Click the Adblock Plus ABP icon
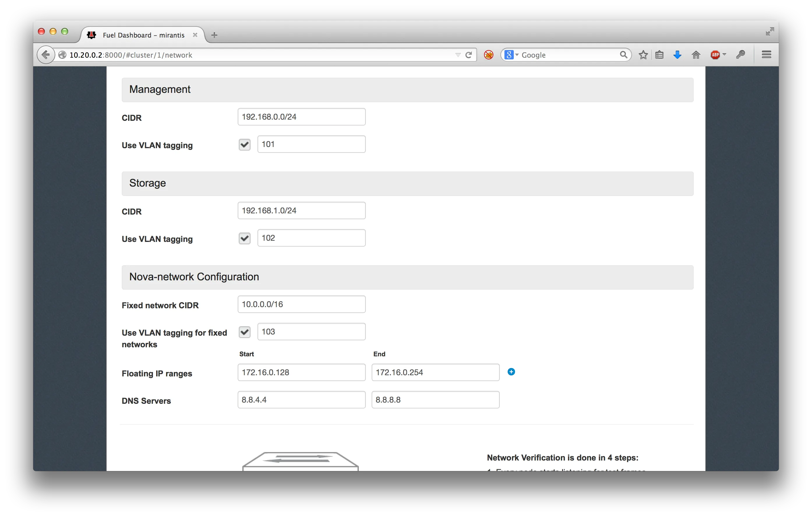The width and height of the screenshot is (812, 517). [715, 55]
